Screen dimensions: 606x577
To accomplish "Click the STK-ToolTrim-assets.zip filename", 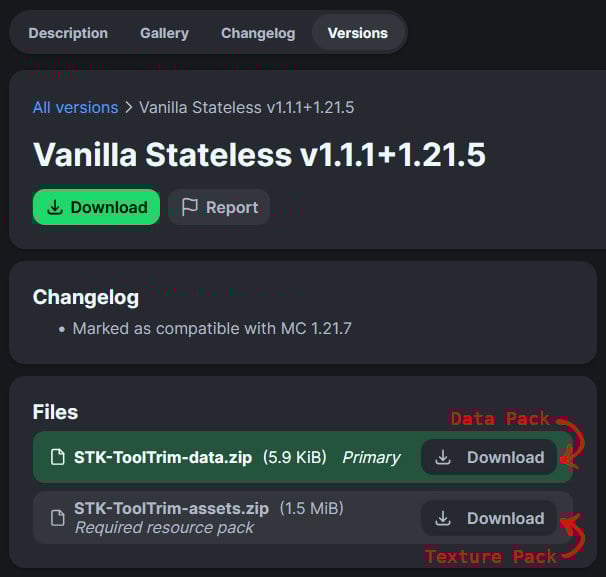I will 172,508.
